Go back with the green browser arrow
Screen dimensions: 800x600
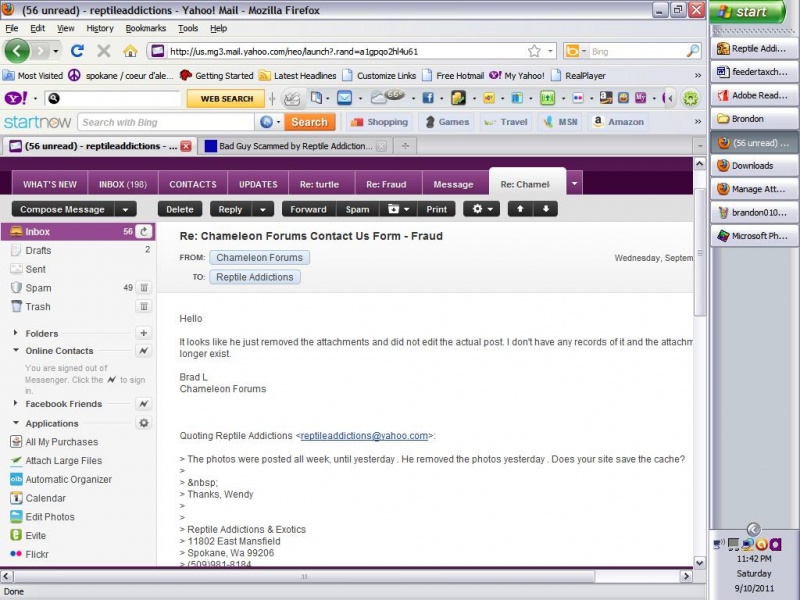pyautogui.click(x=17, y=51)
